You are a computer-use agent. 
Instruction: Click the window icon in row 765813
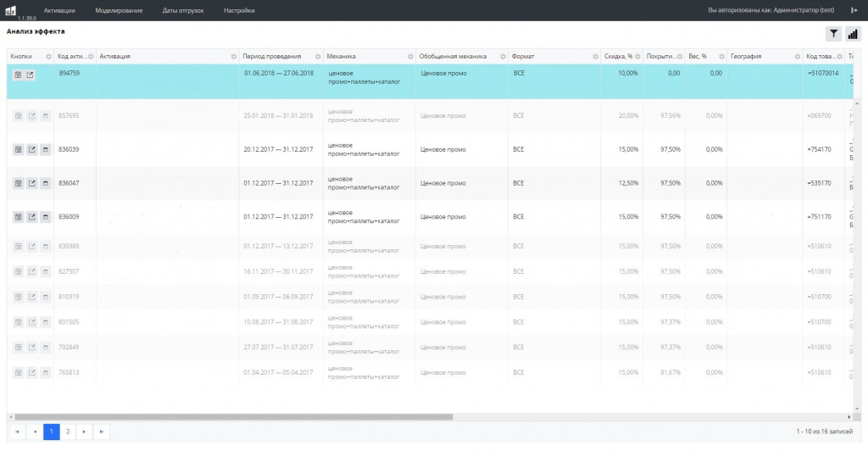tap(46, 373)
